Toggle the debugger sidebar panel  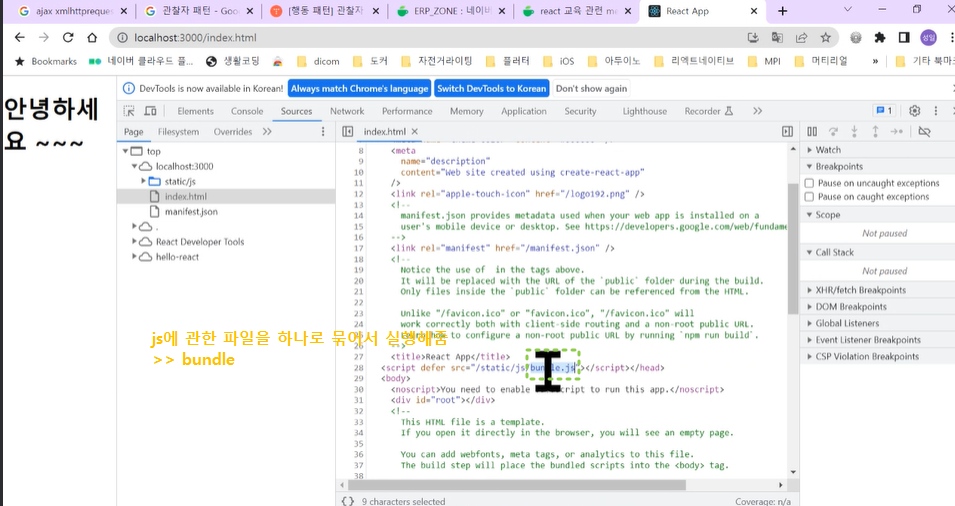pos(788,132)
